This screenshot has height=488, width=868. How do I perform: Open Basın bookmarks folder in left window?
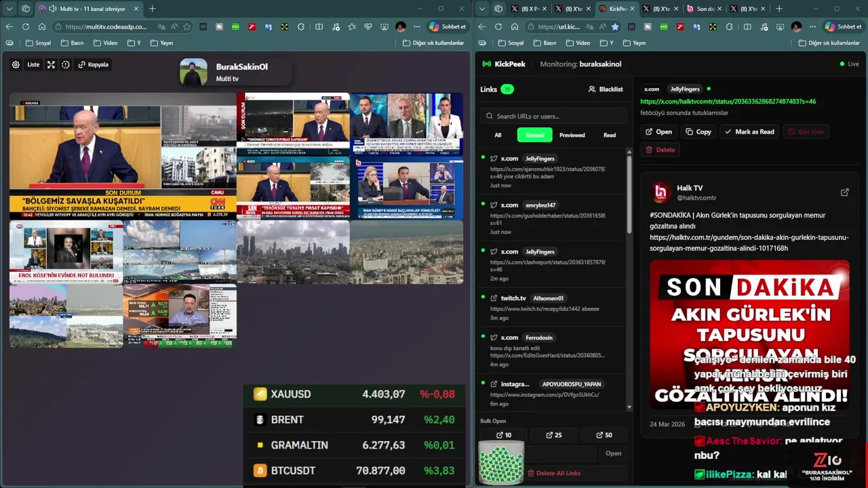click(x=71, y=43)
